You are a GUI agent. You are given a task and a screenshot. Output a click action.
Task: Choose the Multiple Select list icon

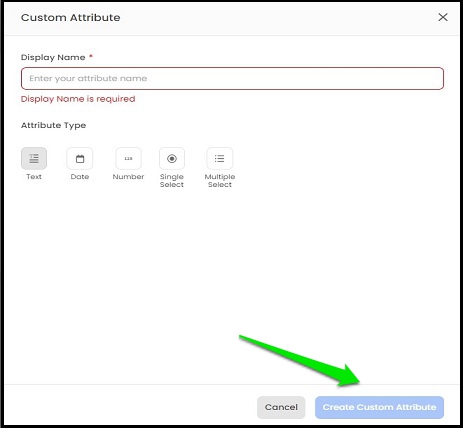220,159
